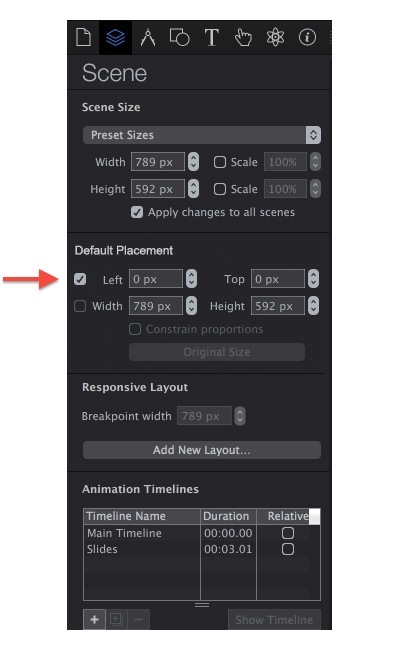Open the Element inspector shapes icon
Viewport: 400px width, 650px height.
tap(179, 38)
